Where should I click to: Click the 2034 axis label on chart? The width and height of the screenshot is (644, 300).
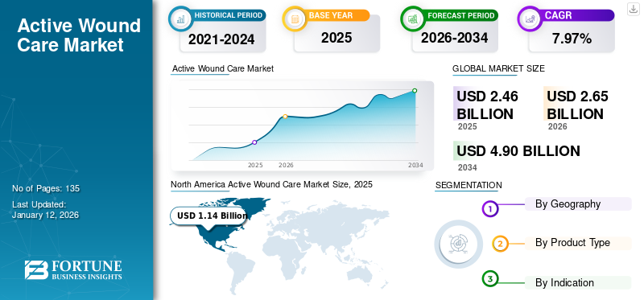pos(415,165)
